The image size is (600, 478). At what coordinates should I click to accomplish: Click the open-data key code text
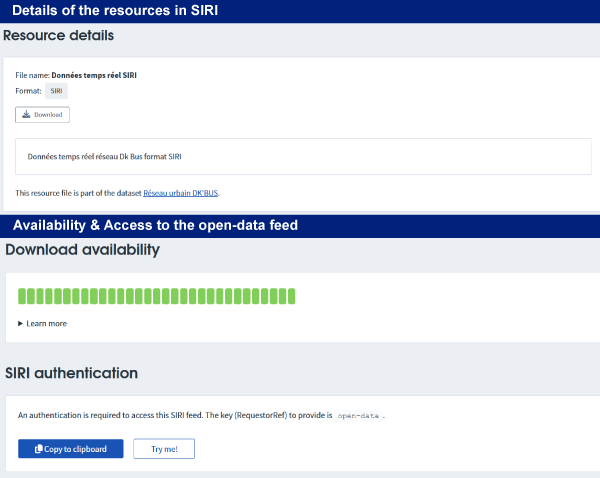360,414
